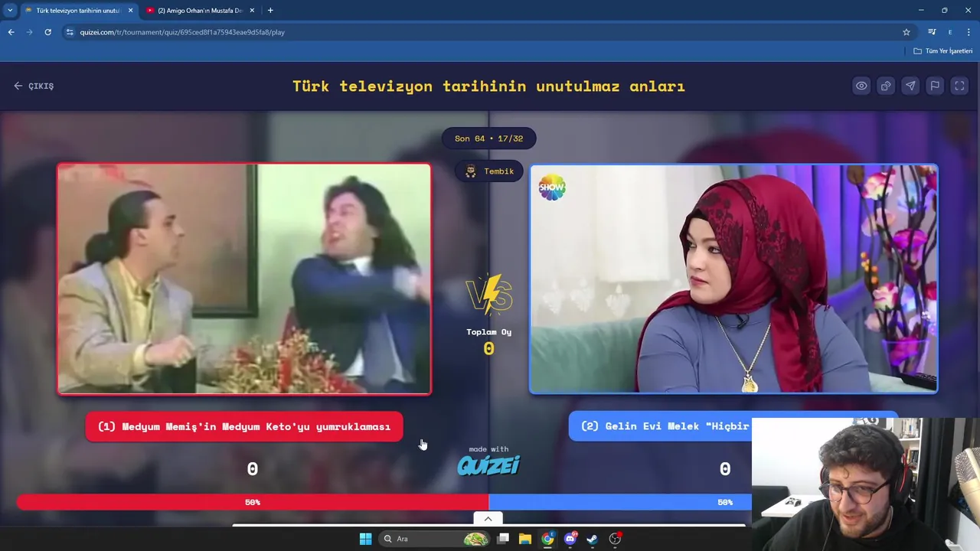This screenshot has height=551, width=980.
Task: Click the paper-plane share icon
Action: tap(910, 86)
